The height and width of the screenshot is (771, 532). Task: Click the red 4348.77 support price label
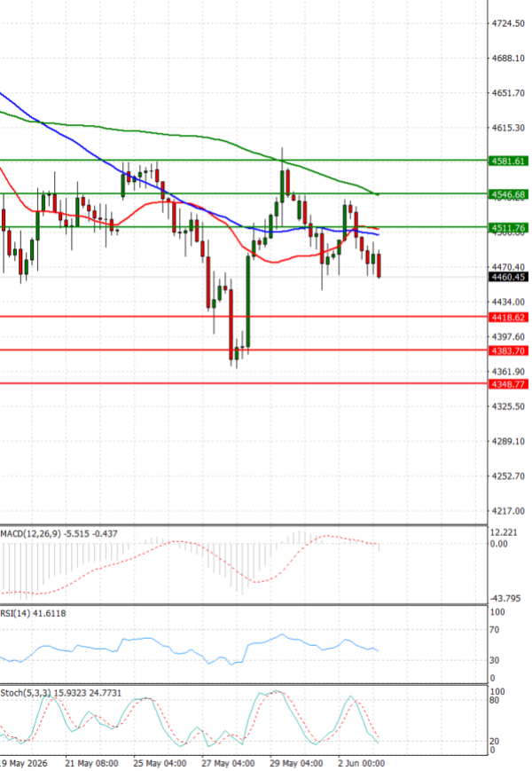coord(508,384)
